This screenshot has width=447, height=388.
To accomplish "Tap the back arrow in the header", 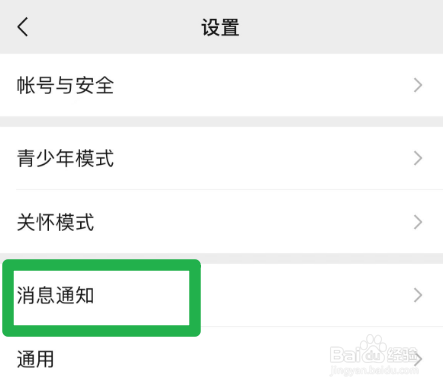I will (23, 27).
